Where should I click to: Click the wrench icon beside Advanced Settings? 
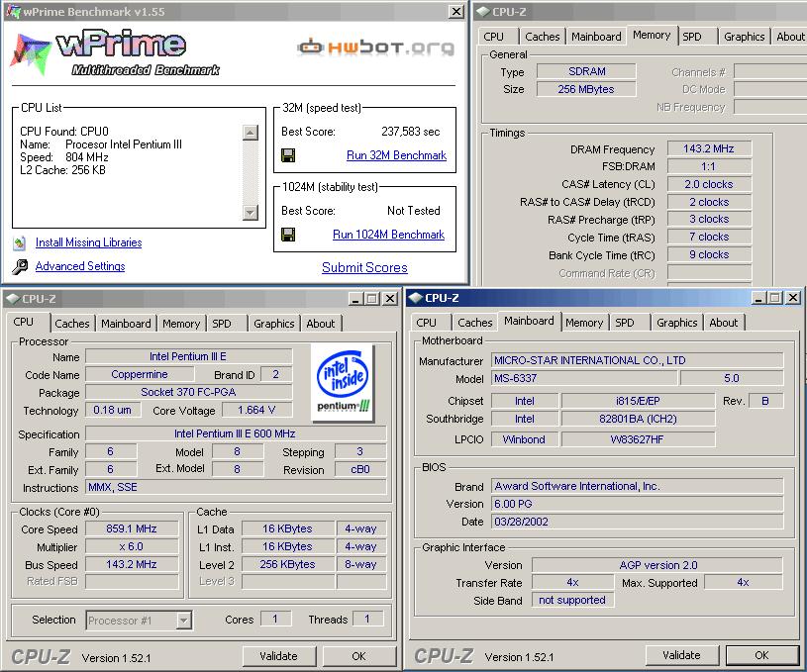pyautogui.click(x=20, y=267)
